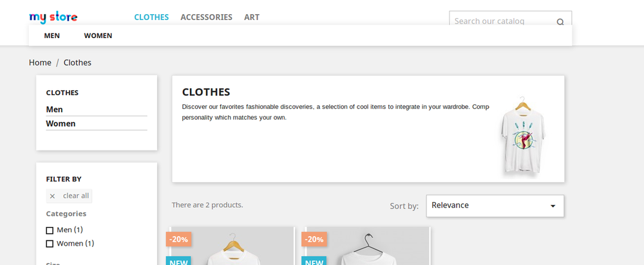Click the second product's -20% discount badge
The image size is (644, 265).
click(314, 239)
